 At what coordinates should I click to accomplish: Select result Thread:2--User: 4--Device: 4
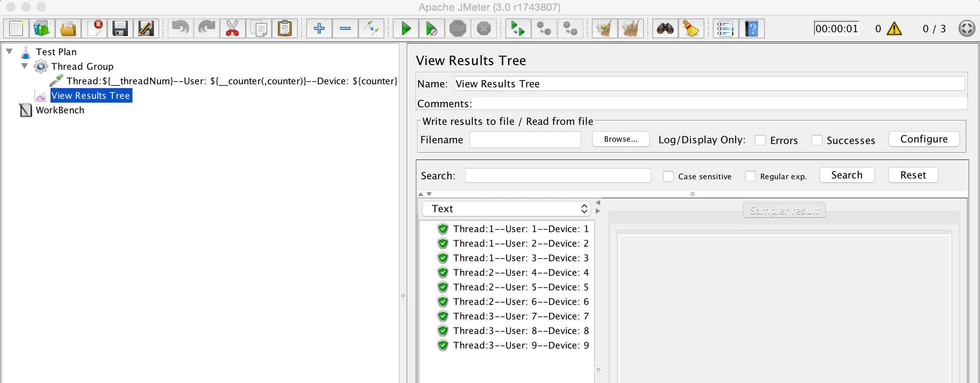521,273
